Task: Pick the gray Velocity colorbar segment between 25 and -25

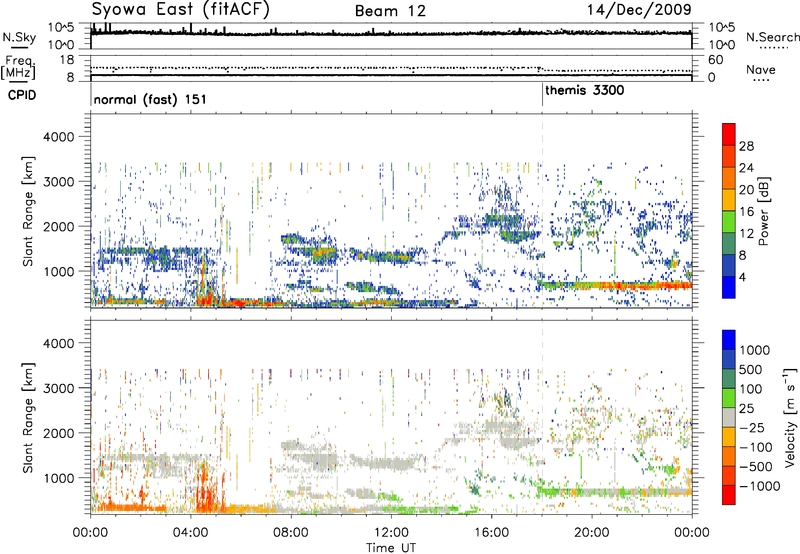Action: point(729,417)
